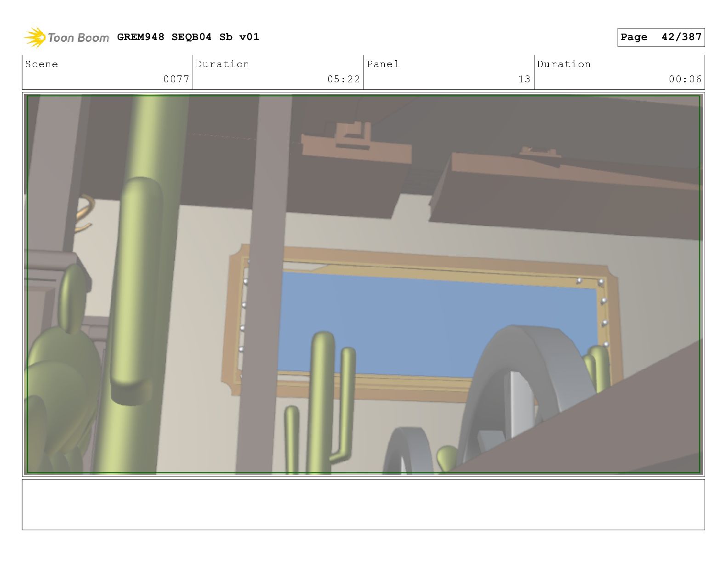
Task: Click scene duration value 05:22
Action: click(343, 79)
